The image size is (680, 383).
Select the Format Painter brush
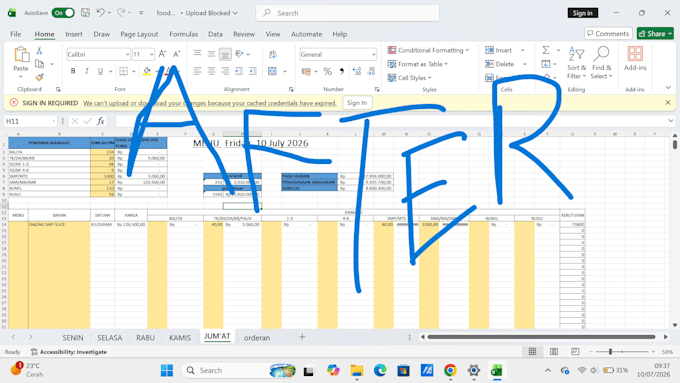39,77
